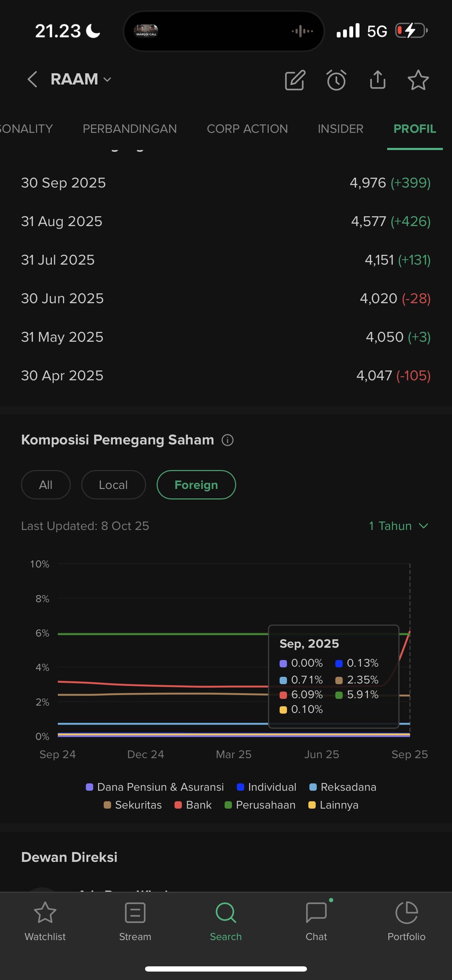Image resolution: width=452 pixels, height=980 pixels.
Task: Switch to the INSIDER tab
Action: 340,129
